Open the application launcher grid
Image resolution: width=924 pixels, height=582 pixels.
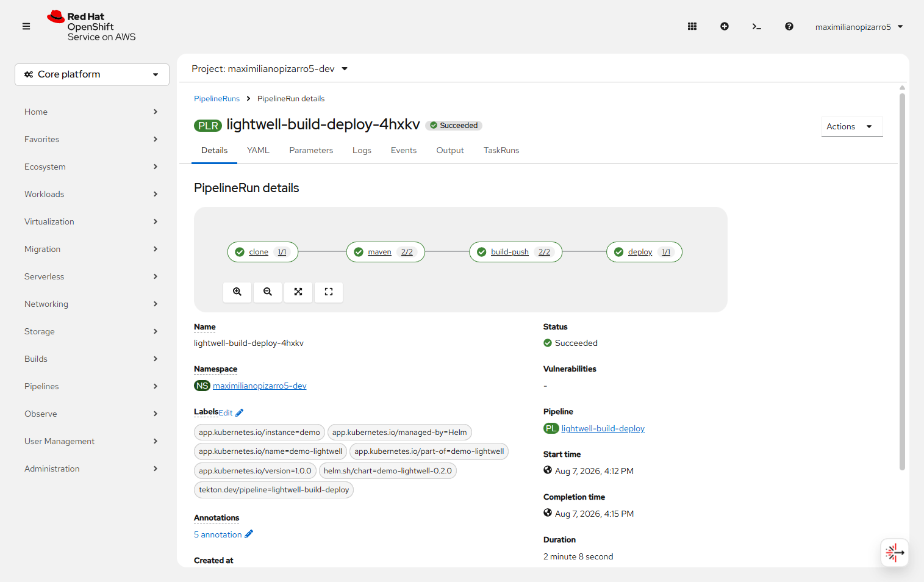[x=692, y=26]
